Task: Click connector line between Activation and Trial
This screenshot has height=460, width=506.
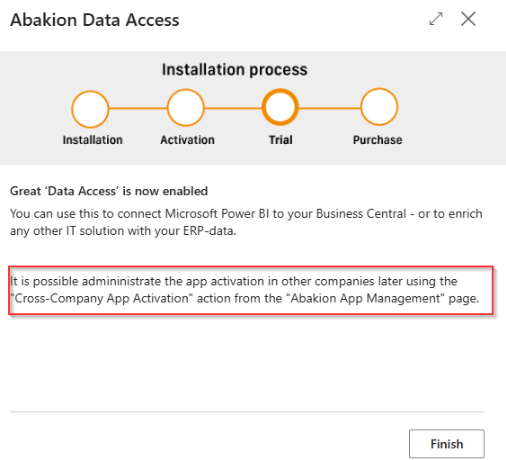Action: [233, 108]
